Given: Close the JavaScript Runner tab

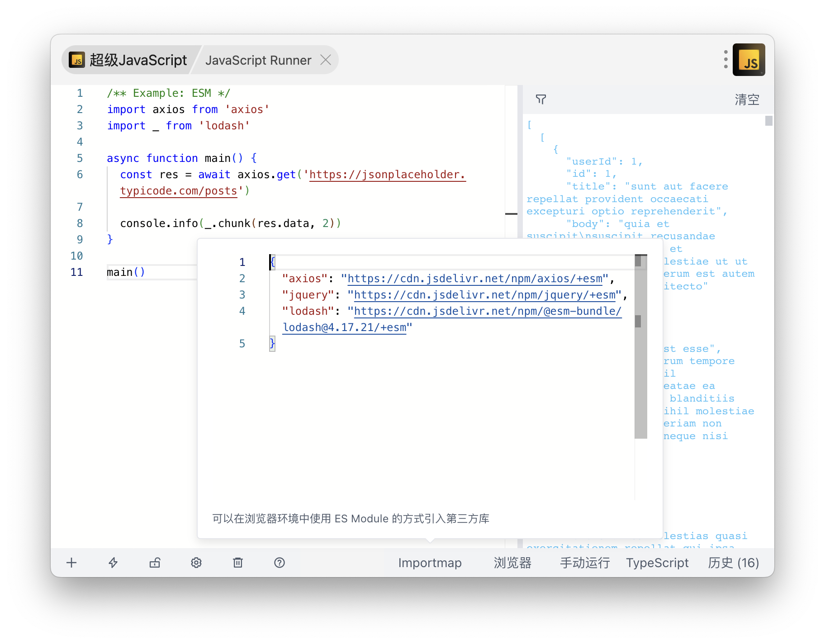Looking at the screenshot, I should pos(326,60).
